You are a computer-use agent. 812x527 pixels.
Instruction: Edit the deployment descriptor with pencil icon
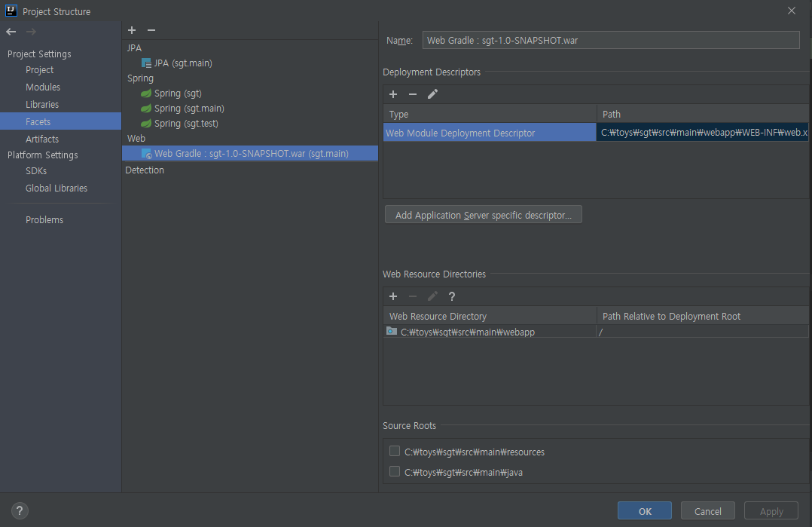[x=432, y=94]
